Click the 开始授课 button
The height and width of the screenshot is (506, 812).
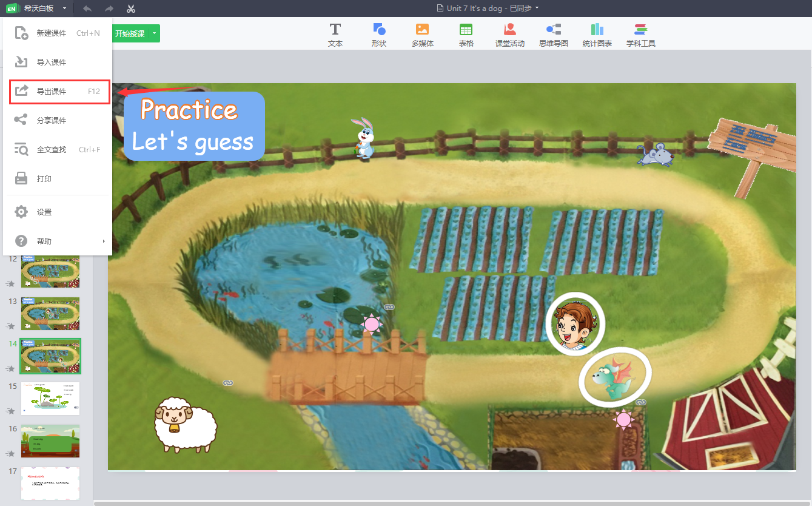(130, 33)
